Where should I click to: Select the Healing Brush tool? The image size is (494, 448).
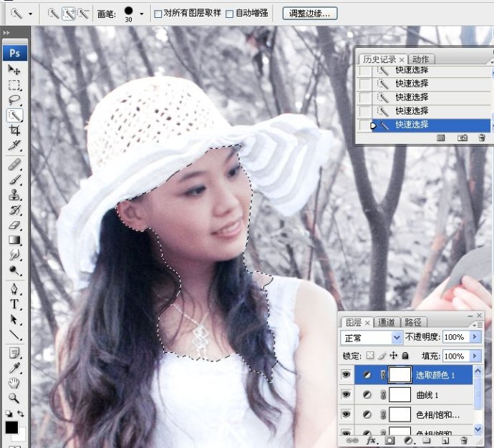click(14, 165)
